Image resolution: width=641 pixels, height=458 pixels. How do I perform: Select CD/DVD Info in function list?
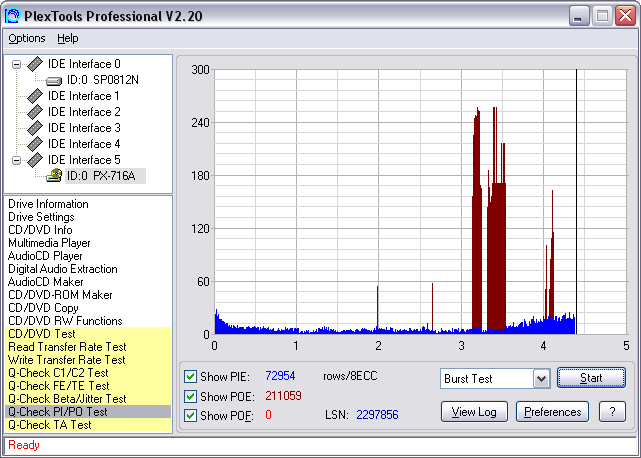tap(40, 230)
